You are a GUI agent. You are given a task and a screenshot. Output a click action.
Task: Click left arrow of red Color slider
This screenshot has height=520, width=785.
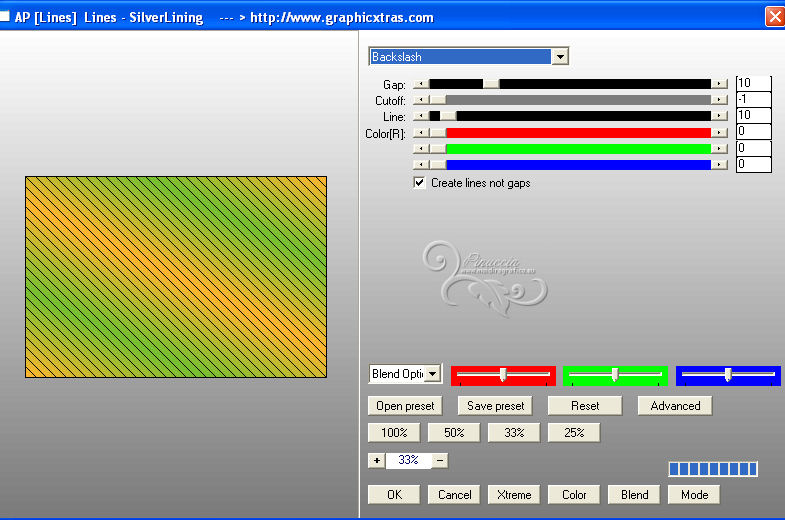420,132
